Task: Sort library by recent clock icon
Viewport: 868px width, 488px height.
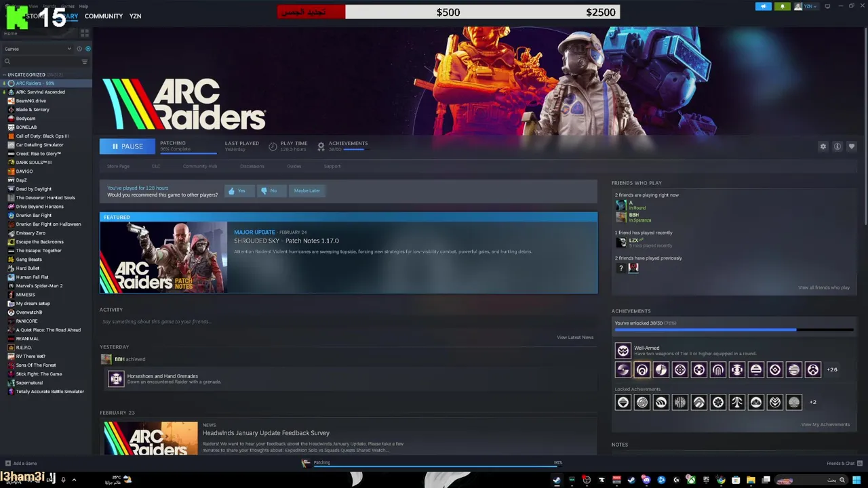Action: [79, 49]
